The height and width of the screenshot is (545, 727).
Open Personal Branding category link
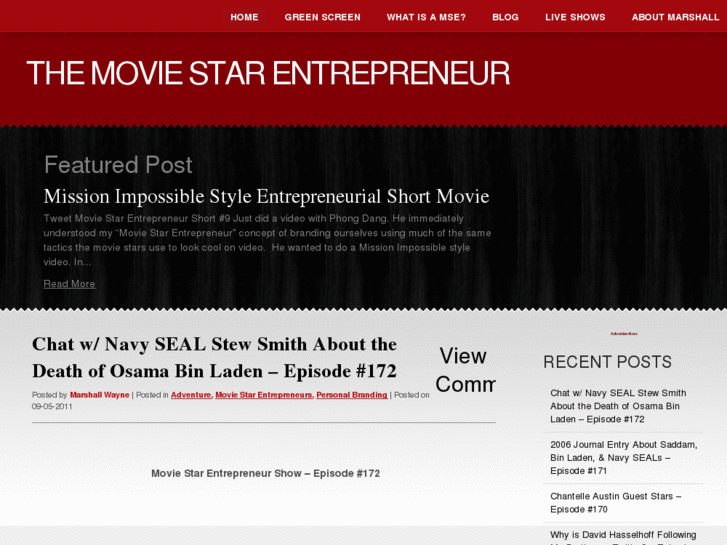[352, 395]
